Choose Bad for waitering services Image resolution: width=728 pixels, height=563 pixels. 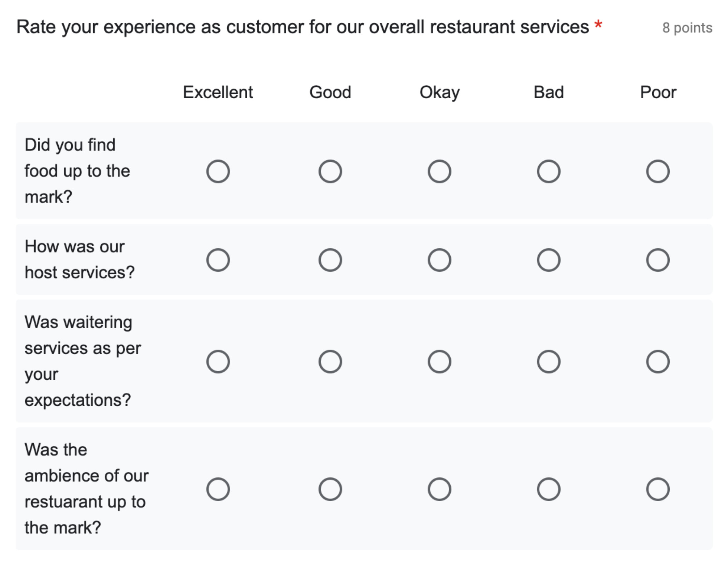coord(549,362)
